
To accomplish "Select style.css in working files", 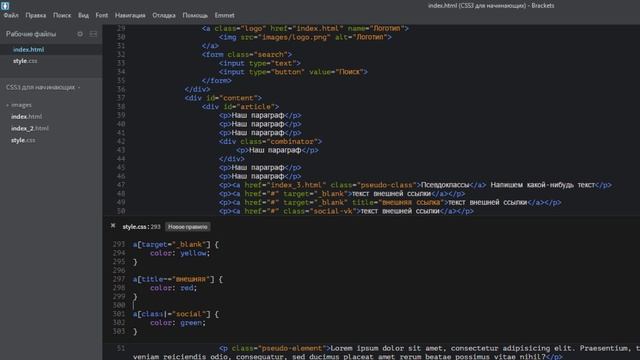I will tap(25, 61).
